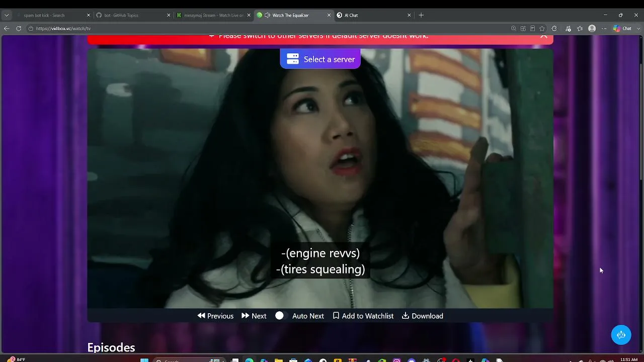Image resolution: width=644 pixels, height=362 pixels.
Task: Close the spam bot kick Search tab
Action: tap(89, 15)
